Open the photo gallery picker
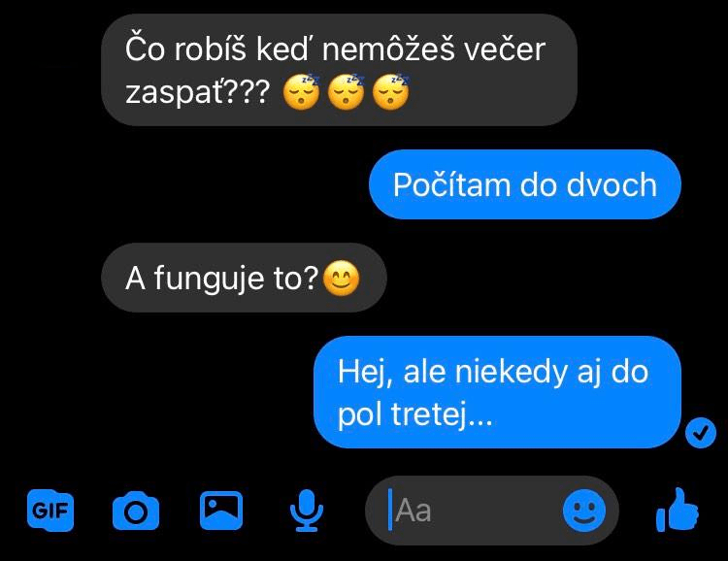728x561 pixels. pos(221,511)
